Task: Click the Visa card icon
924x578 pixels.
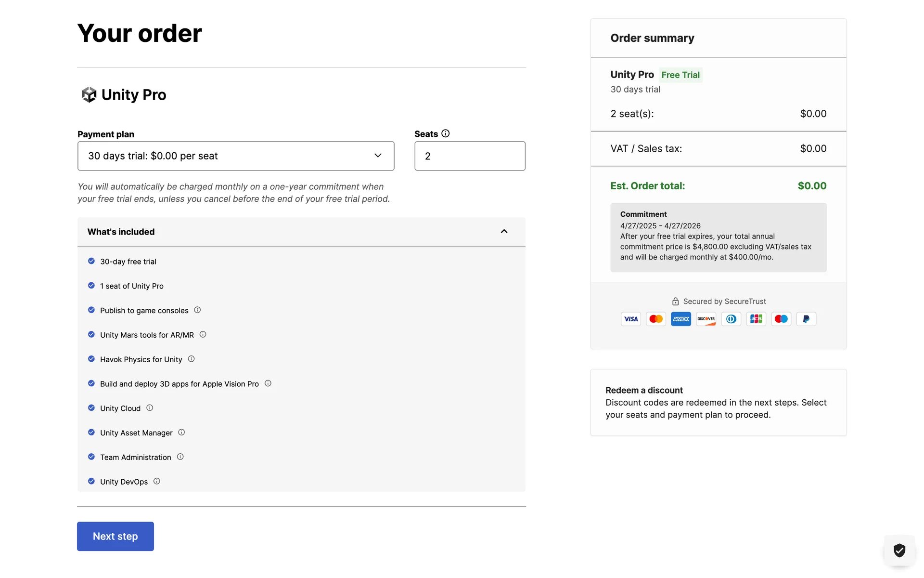Action: coord(631,319)
